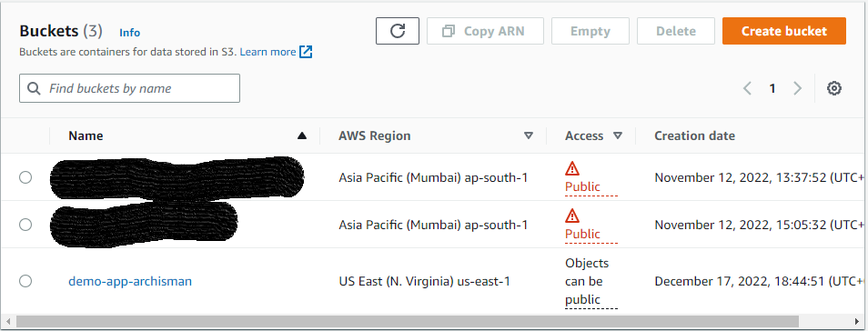Refresh the buckets list

pyautogui.click(x=398, y=31)
